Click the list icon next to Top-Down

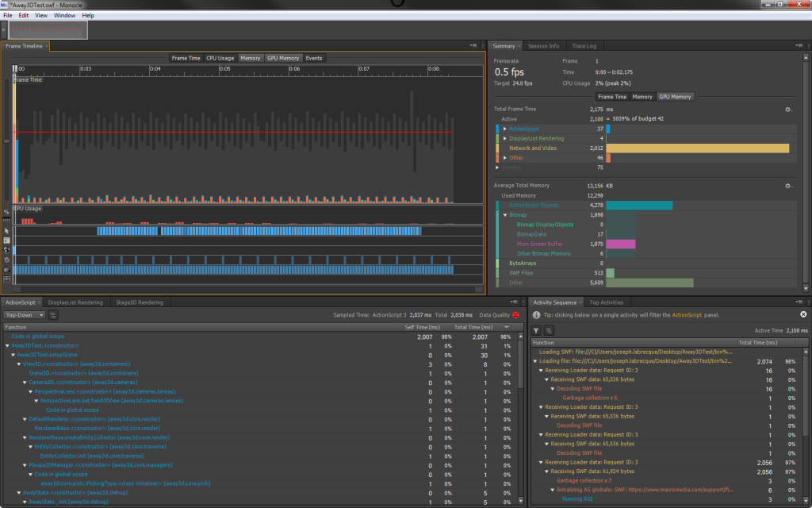click(53, 314)
